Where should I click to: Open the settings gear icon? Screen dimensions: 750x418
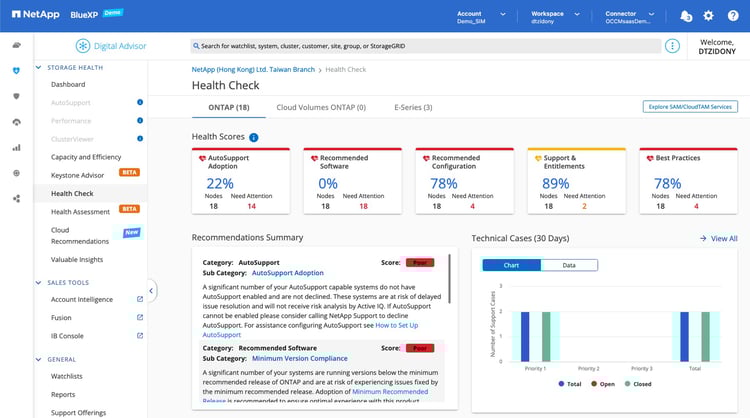(x=709, y=15)
